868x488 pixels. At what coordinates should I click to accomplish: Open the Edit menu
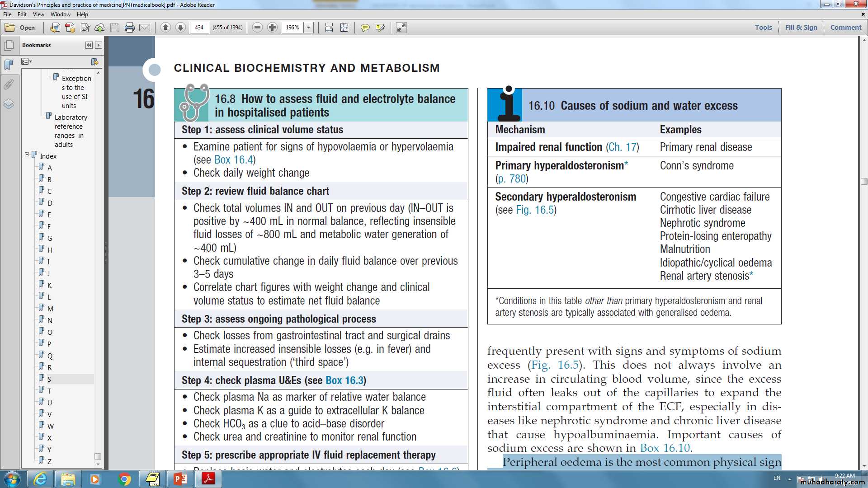coord(22,14)
